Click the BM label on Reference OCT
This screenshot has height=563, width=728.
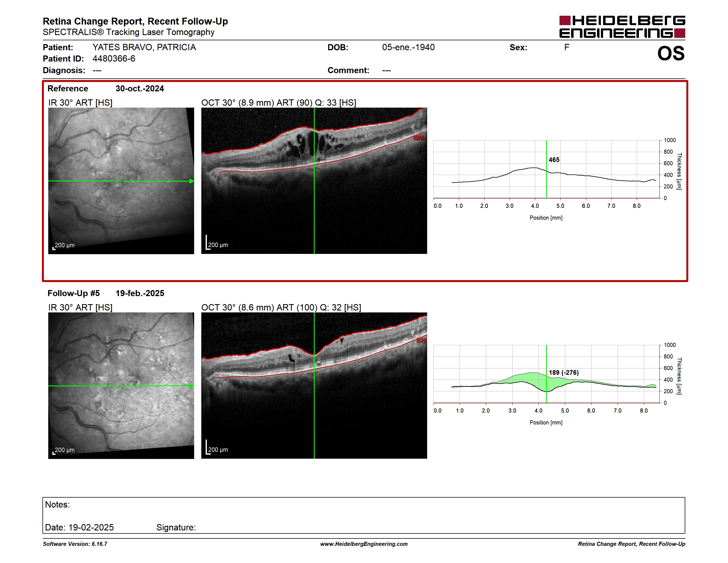coord(418,138)
